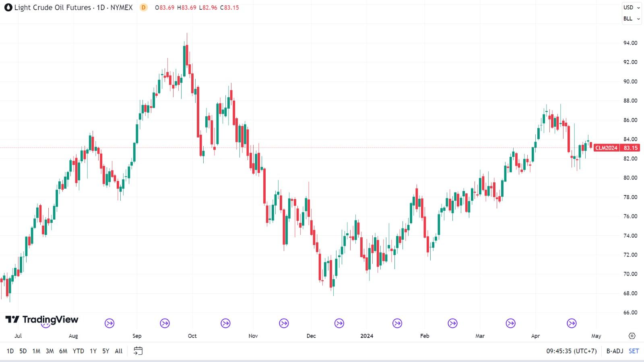Click the 70.00 price axis label
Screen dimensions: 644x362
point(630,274)
